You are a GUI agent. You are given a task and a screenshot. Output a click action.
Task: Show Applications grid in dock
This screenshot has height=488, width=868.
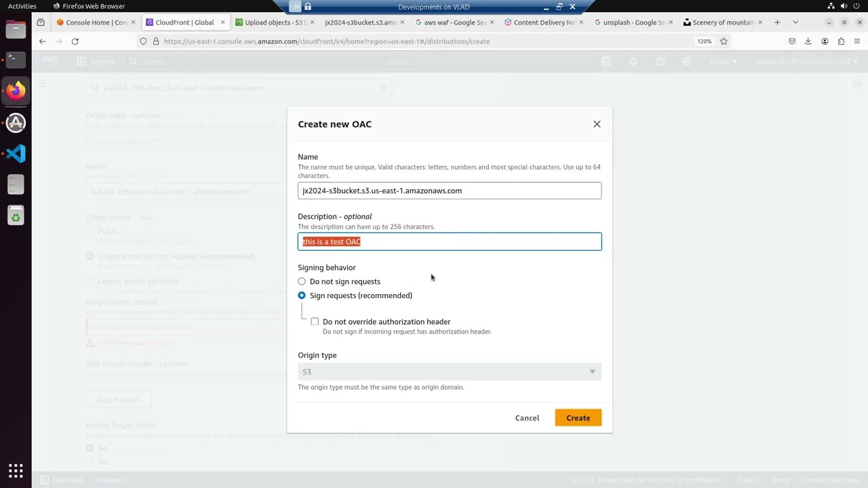coord(16,470)
